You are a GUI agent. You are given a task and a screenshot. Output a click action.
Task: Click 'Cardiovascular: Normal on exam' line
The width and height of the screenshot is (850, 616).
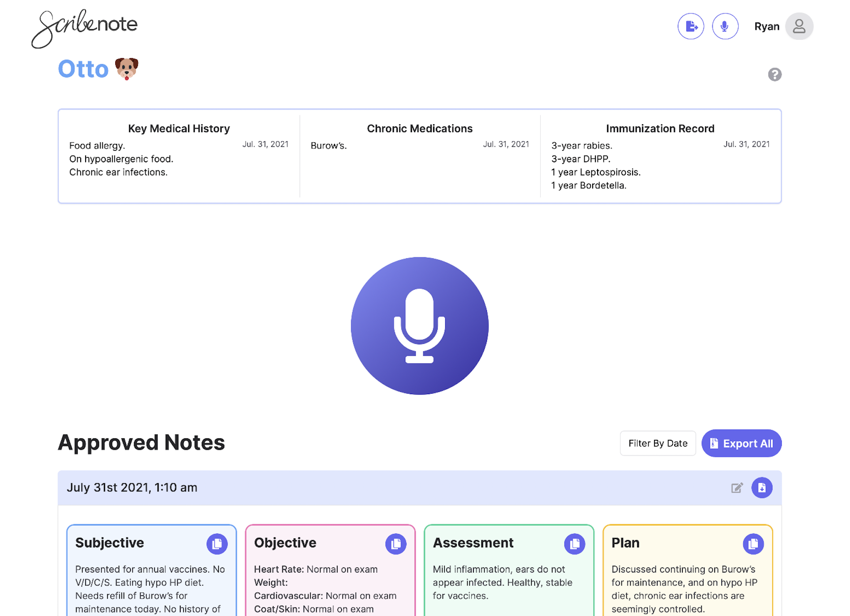325,596
